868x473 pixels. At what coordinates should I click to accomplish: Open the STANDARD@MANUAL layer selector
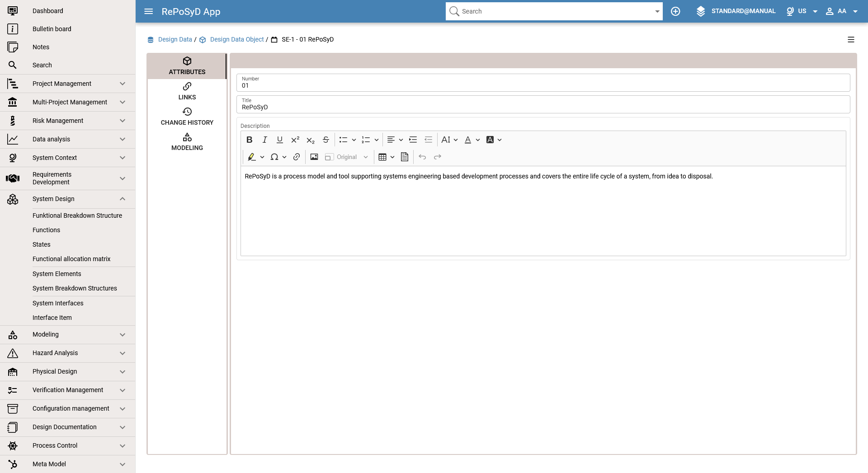pos(736,11)
